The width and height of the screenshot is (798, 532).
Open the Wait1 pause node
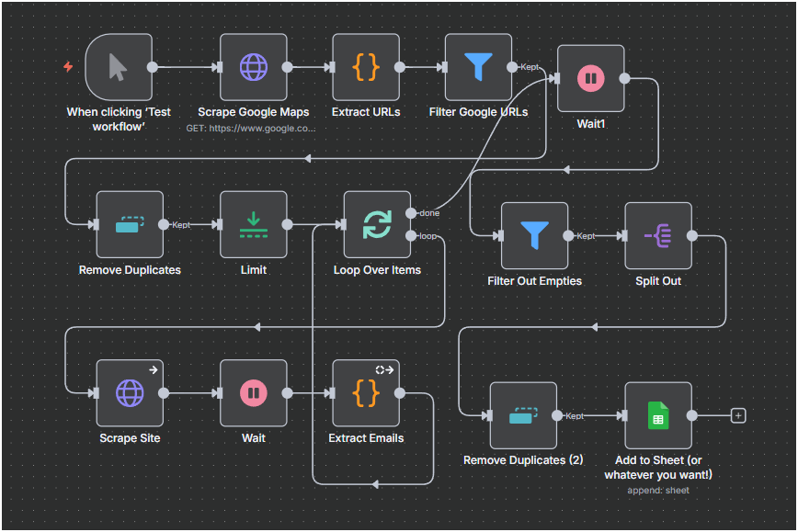pos(590,79)
